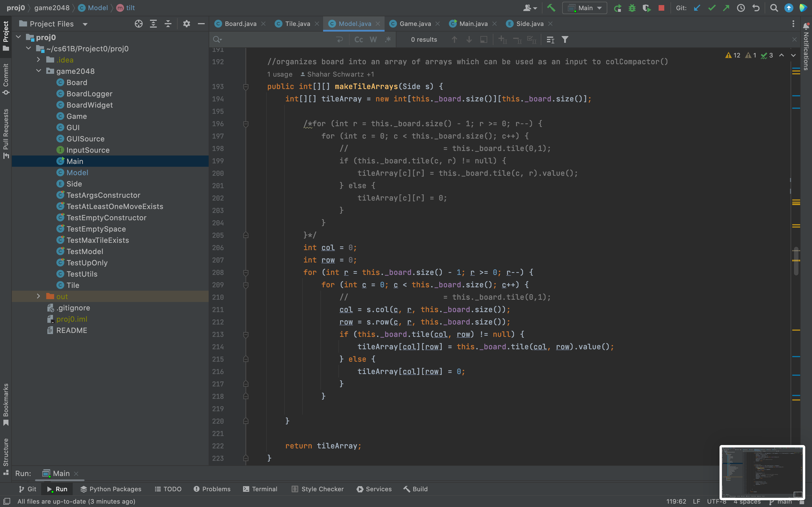This screenshot has height=507, width=812.
Task: Click the Rollback undo icon
Action: click(756, 8)
